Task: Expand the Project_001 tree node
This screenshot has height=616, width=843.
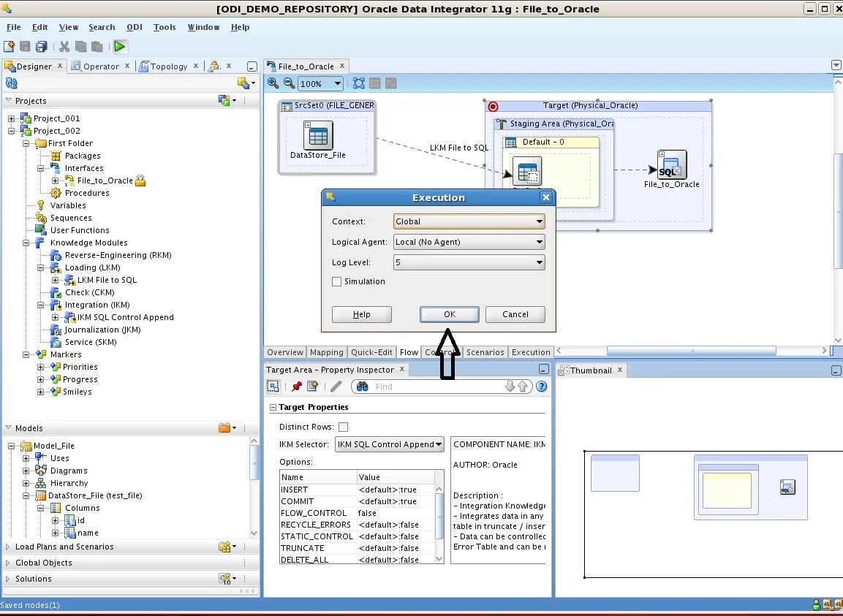Action: [11, 118]
